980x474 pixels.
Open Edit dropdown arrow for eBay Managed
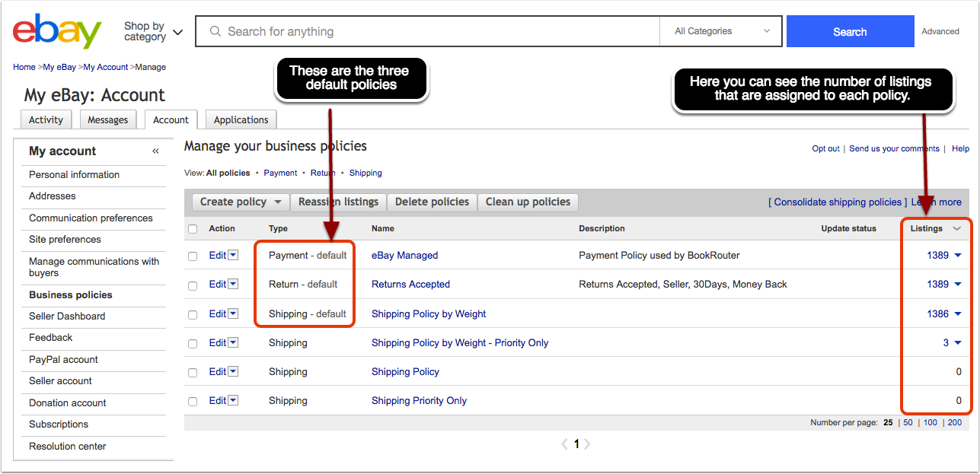click(x=233, y=255)
